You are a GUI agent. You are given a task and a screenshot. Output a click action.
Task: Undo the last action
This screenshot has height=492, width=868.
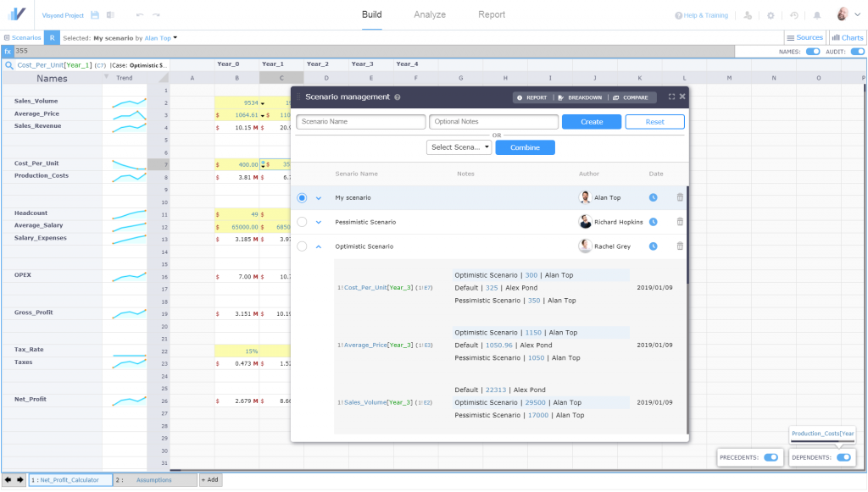140,15
